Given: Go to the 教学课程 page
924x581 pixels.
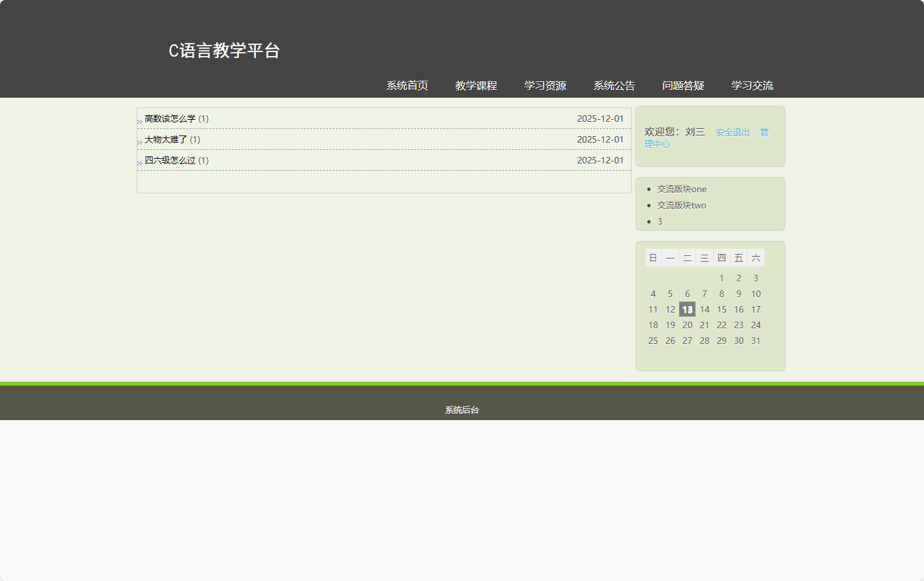Looking at the screenshot, I should coord(476,85).
